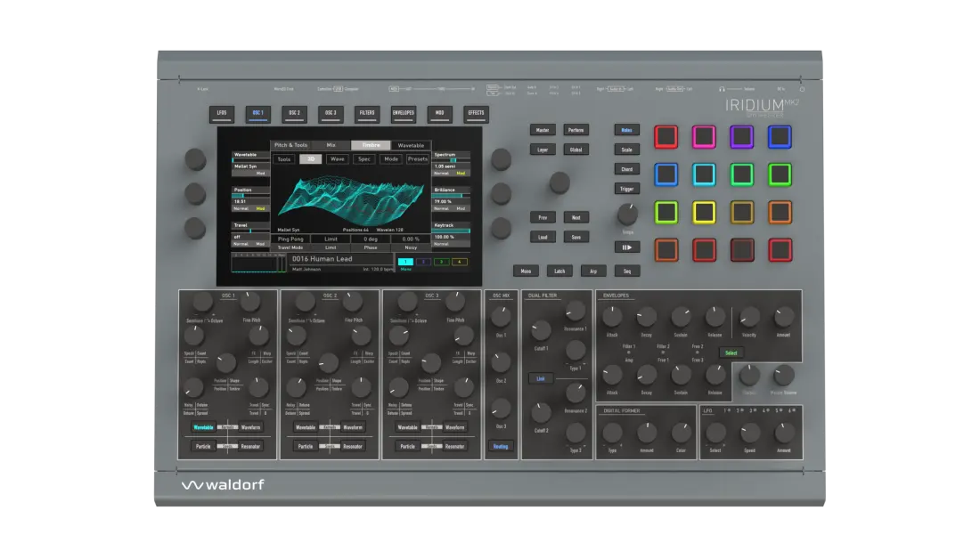980x551 pixels.
Task: Hit the magenta performance pad
Action: (x=704, y=137)
